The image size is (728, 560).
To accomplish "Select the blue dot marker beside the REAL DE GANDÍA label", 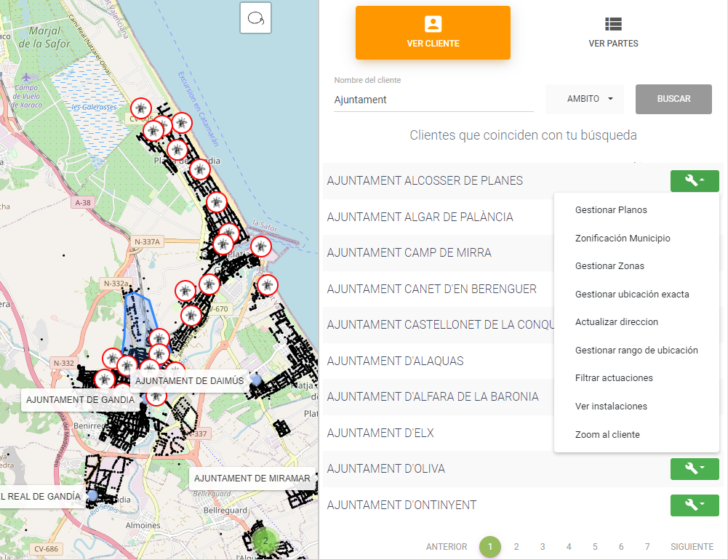I will pos(93,495).
